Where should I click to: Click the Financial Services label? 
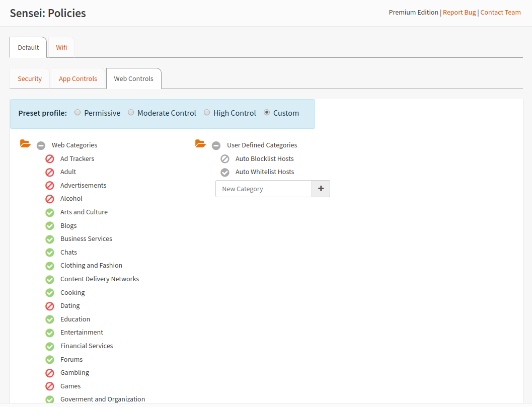87,346
